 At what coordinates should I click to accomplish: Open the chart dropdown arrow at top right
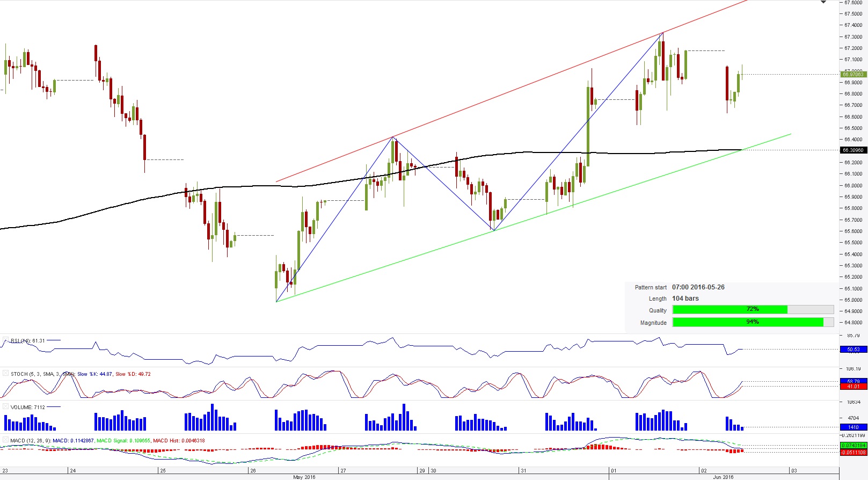823,3
